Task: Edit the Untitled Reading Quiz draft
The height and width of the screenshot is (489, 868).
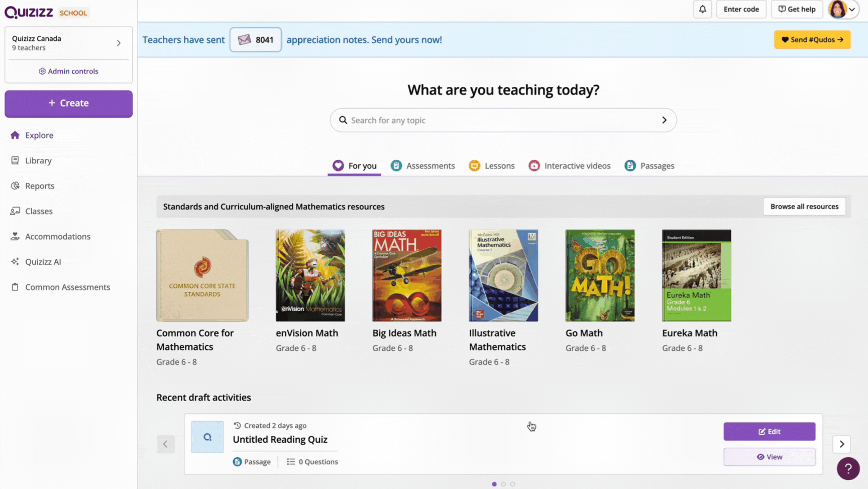Action: tap(769, 432)
